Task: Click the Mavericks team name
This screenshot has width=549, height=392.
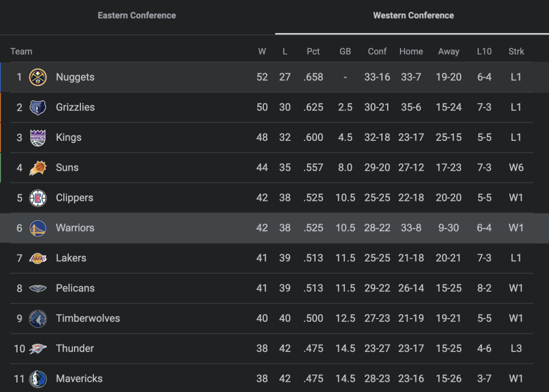Action: pyautogui.click(x=79, y=379)
